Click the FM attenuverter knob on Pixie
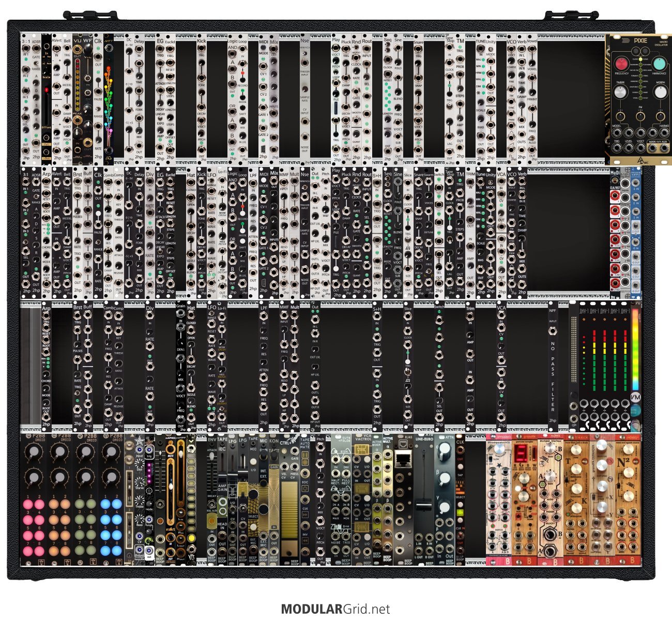This screenshot has width=672, height=620. point(640,116)
